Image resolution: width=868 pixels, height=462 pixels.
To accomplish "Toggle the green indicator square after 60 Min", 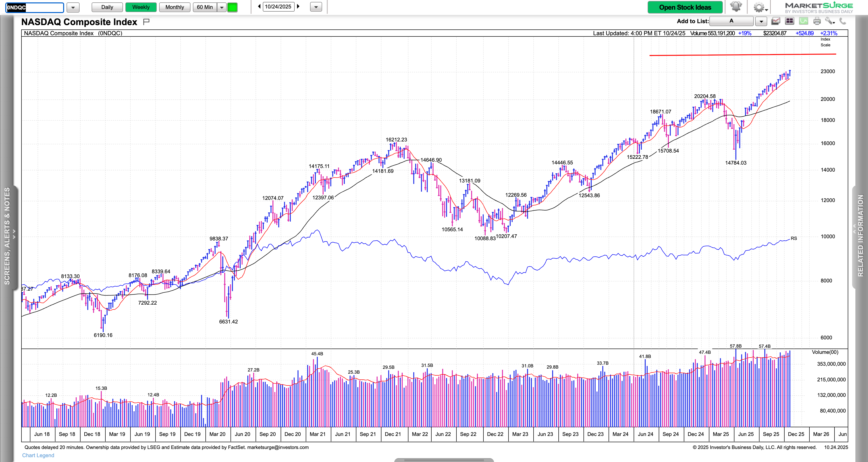I will (232, 7).
